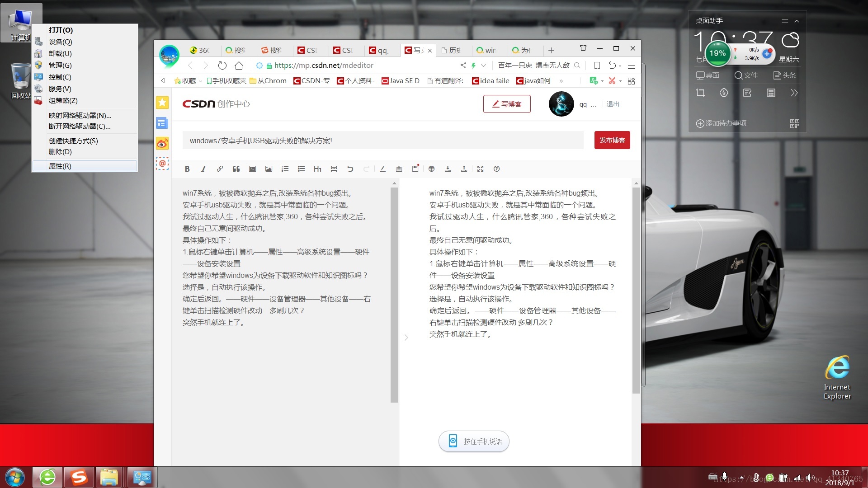Select 属性(R) in the context menu

click(x=85, y=166)
